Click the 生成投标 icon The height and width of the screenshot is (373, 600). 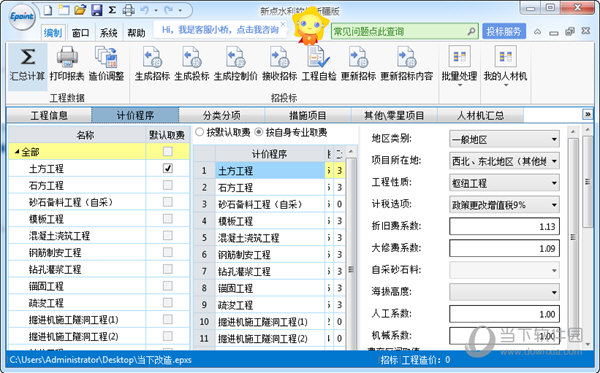pos(191,57)
